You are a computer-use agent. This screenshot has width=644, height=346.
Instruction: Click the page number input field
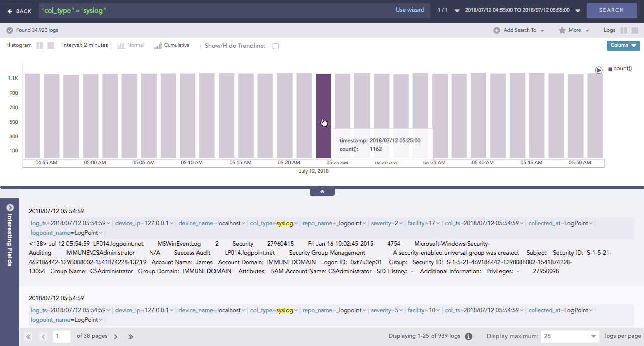(61, 337)
